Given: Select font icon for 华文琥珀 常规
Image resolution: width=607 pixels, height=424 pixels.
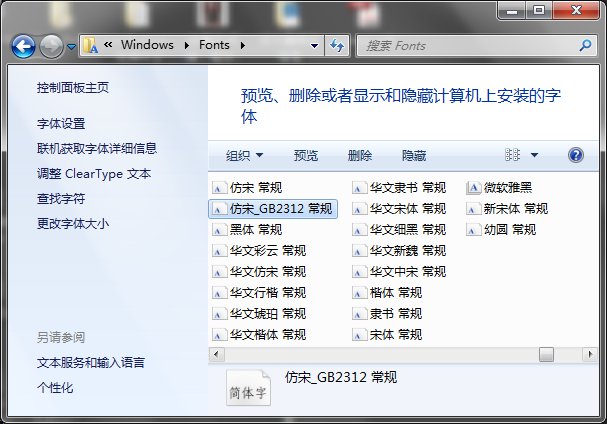Looking at the screenshot, I should click(x=219, y=314).
